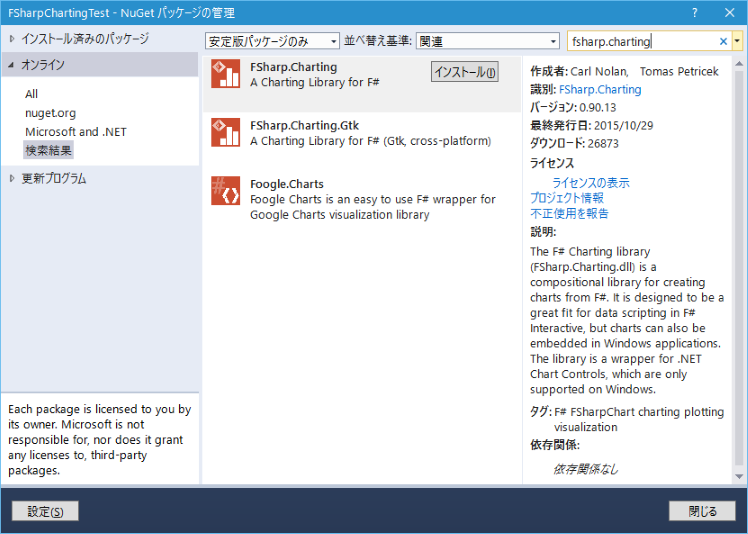Collapse the オンライン section
Viewport: 748px width, 534px height.
[x=11, y=64]
